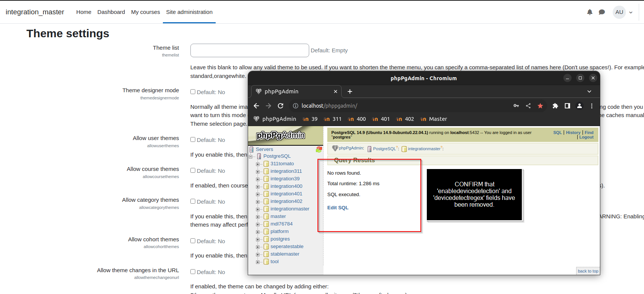Enable Theme designer mode checkbox

point(193,92)
